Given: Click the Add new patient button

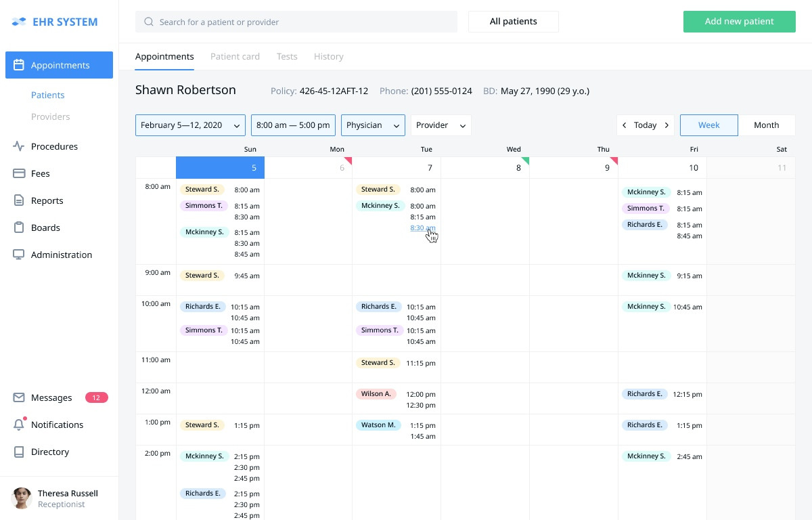Looking at the screenshot, I should pyautogui.click(x=739, y=22).
